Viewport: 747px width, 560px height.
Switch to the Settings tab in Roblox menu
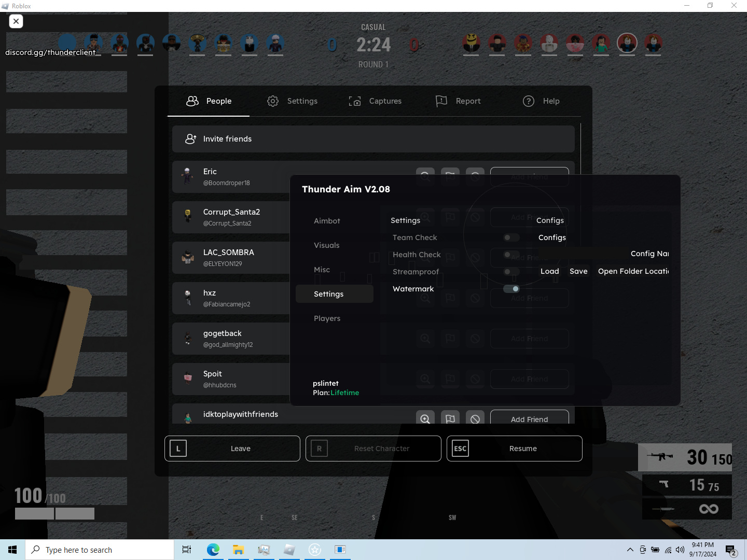[292, 101]
